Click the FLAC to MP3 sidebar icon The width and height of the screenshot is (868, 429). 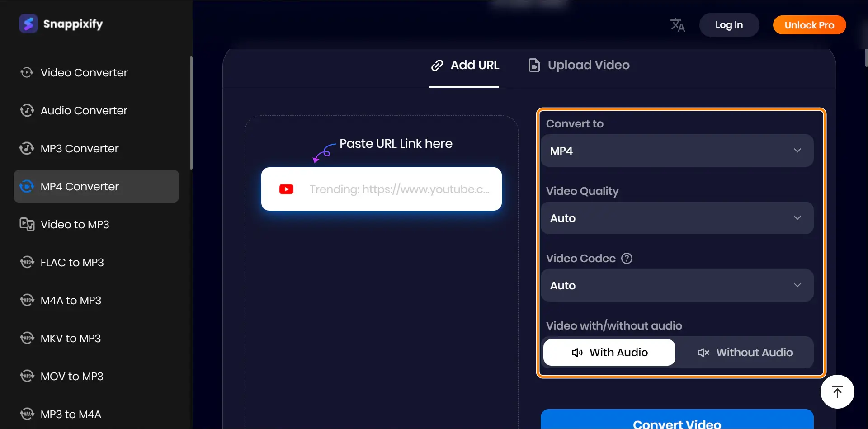pyautogui.click(x=27, y=263)
